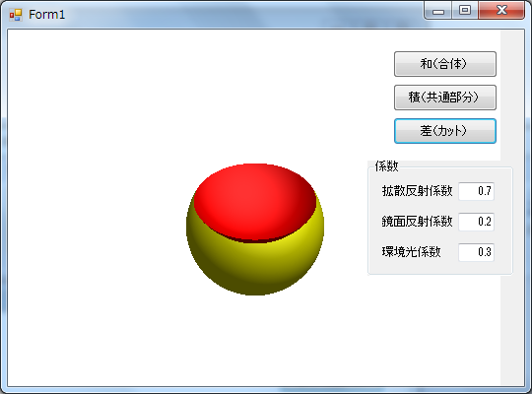Focus the 拡散反射係数 field showing 0.7
Viewport: 532px width, 394px height.
[x=477, y=191]
